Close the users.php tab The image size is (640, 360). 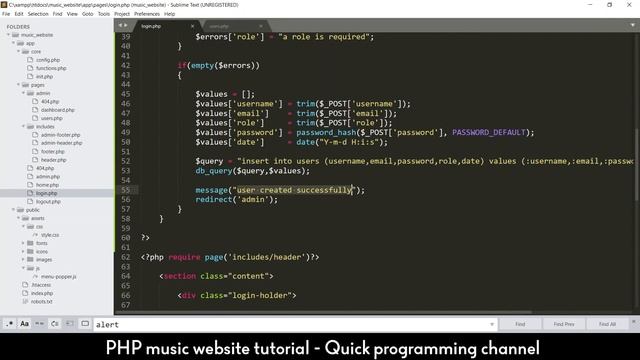pyautogui.click(x=261, y=26)
